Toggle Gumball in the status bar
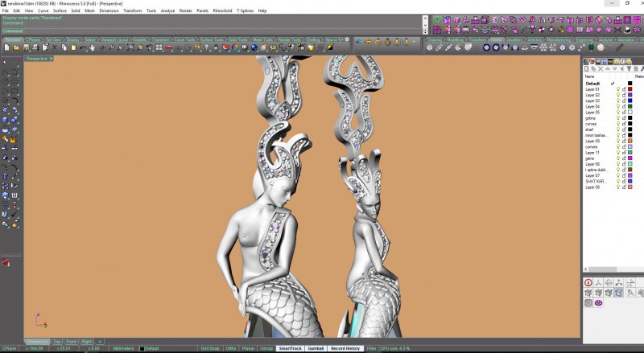 pyautogui.click(x=316, y=348)
